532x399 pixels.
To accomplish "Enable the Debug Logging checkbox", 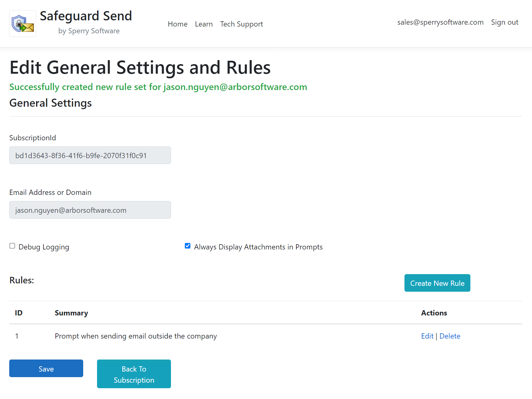I will pos(12,246).
